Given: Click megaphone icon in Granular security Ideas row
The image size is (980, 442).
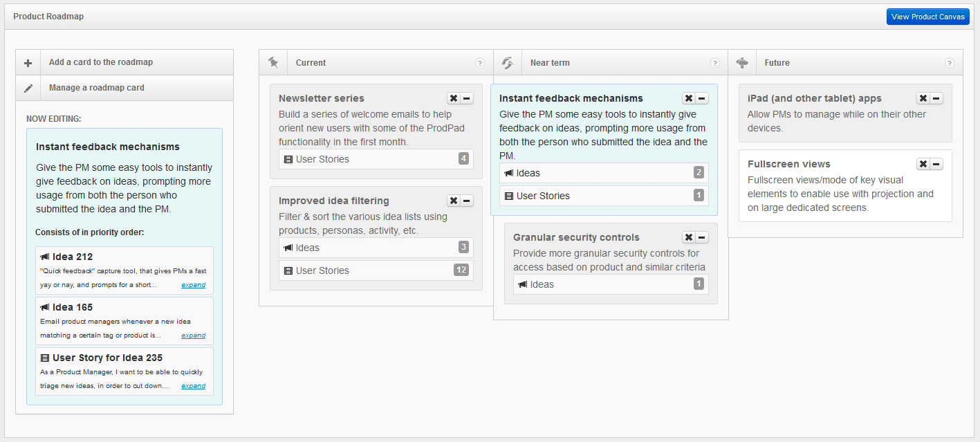Looking at the screenshot, I should pyautogui.click(x=523, y=284).
